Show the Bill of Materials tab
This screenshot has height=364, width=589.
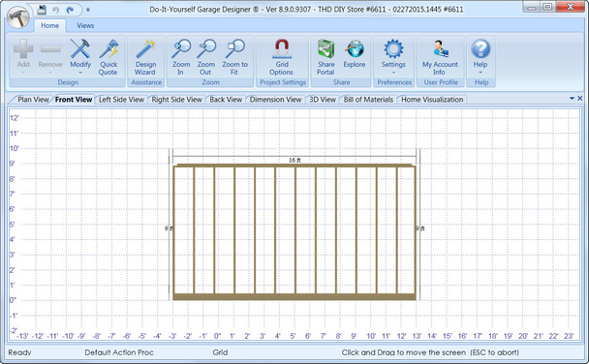tap(368, 100)
